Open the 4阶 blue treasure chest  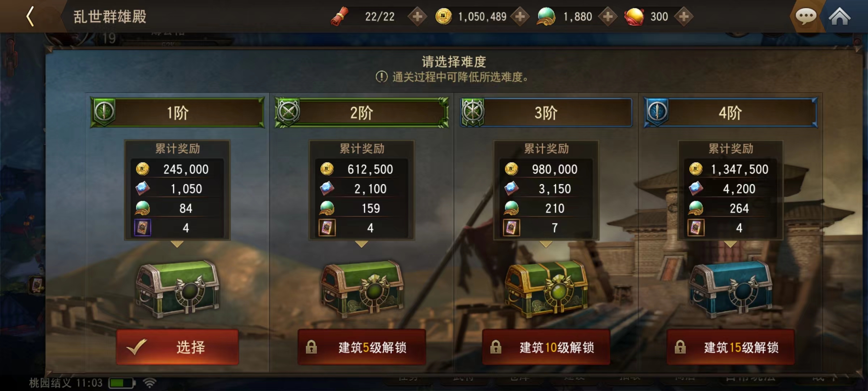click(x=731, y=289)
